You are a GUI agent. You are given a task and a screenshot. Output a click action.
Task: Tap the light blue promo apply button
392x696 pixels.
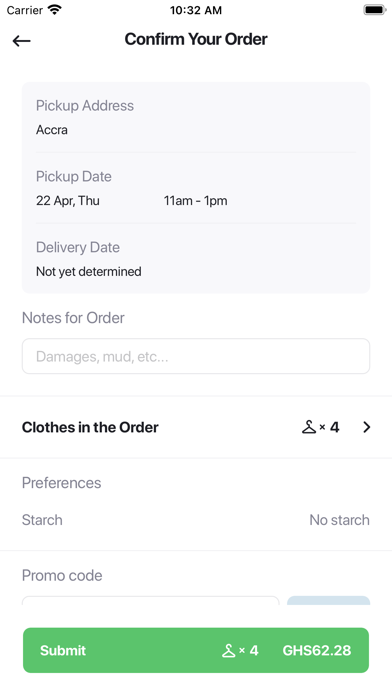pos(329,601)
